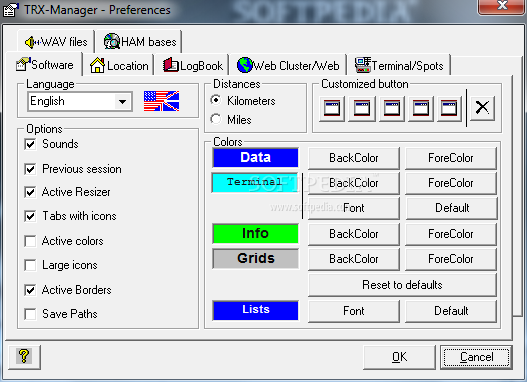527x382 pixels.
Task: Click ForeColor button for Grids
Action: 451,259
